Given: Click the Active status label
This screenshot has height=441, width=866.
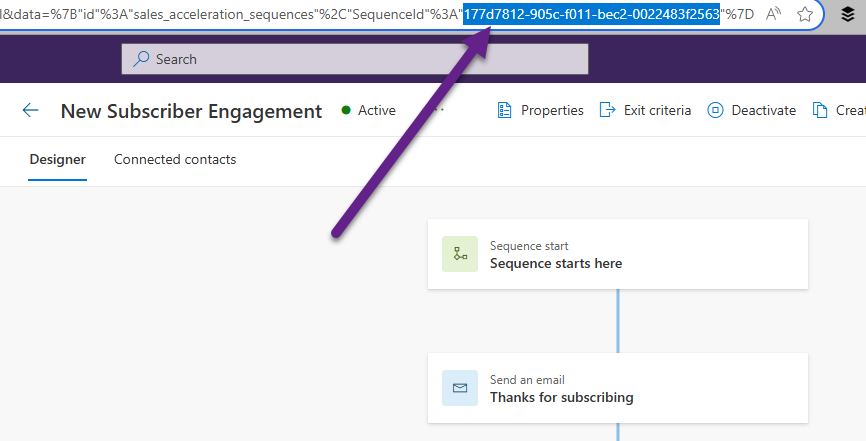Looking at the screenshot, I should coord(376,111).
